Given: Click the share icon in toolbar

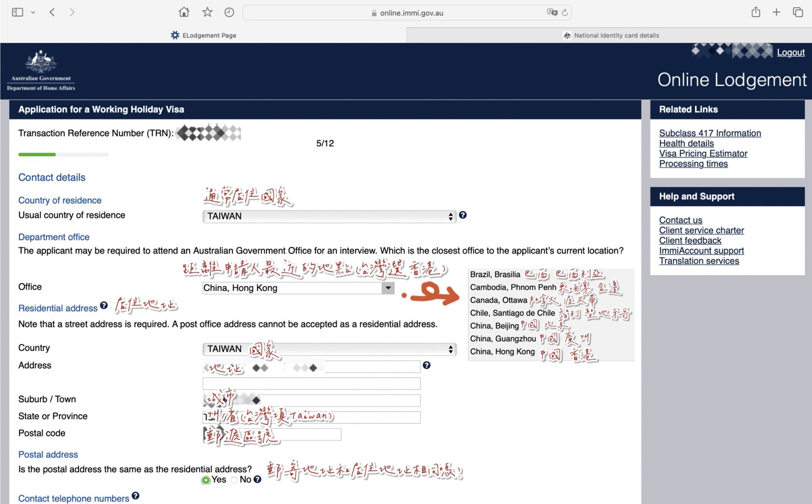Looking at the screenshot, I should coord(756,12).
